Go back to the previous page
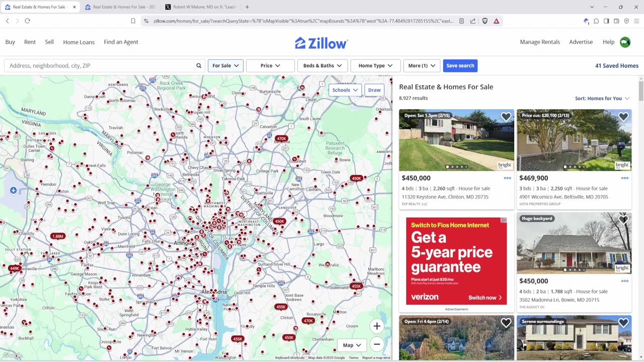The width and height of the screenshot is (644, 362). tap(7, 21)
